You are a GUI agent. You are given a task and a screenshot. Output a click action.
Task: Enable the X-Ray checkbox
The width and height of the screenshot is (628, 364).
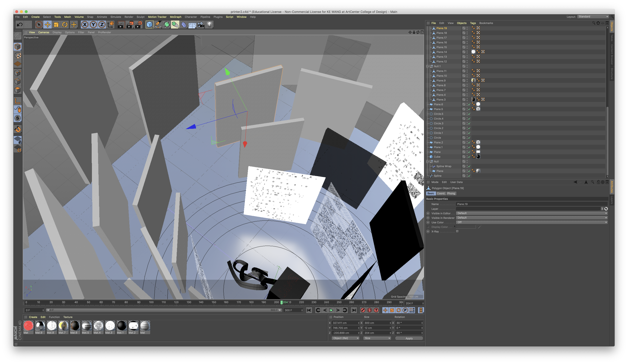457,231
